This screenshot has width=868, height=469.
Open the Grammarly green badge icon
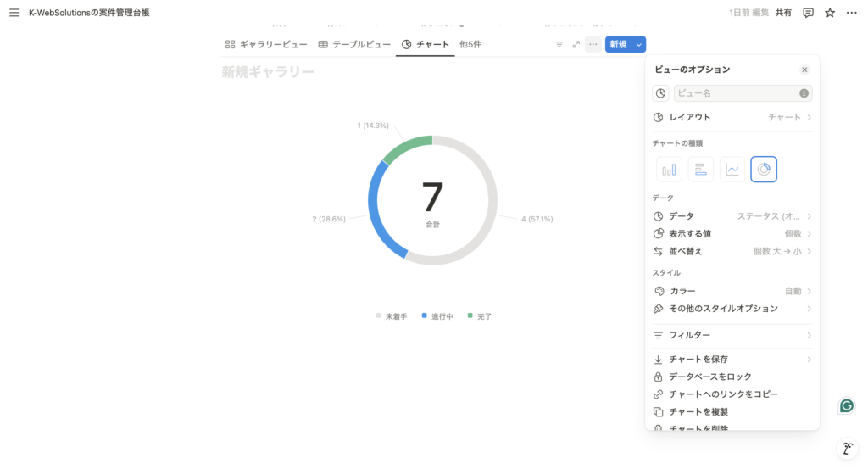846,405
